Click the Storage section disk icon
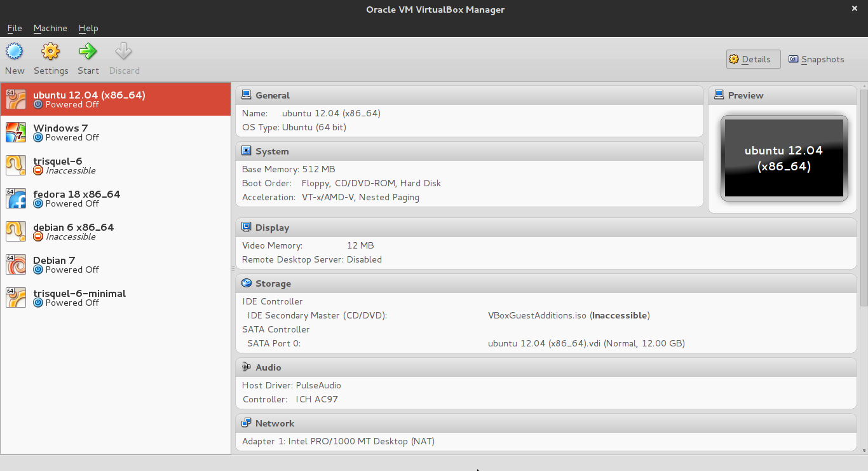Viewport: 868px width, 471px height. point(247,283)
